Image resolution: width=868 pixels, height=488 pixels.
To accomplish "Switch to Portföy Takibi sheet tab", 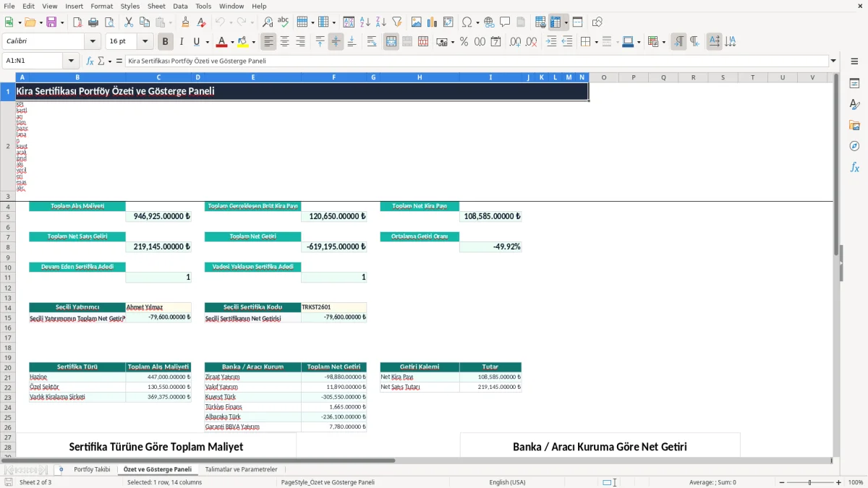I will [92, 469].
